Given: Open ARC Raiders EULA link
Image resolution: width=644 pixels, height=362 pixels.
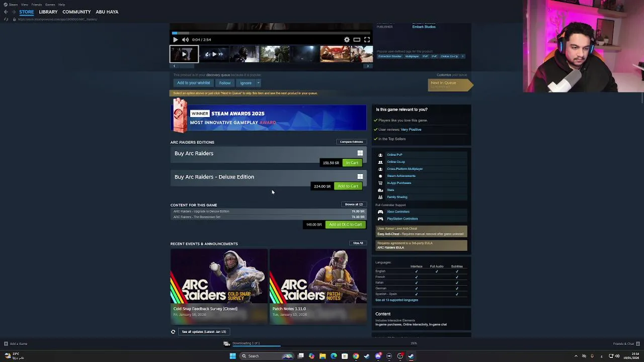Looking at the screenshot, I should coord(391,248).
